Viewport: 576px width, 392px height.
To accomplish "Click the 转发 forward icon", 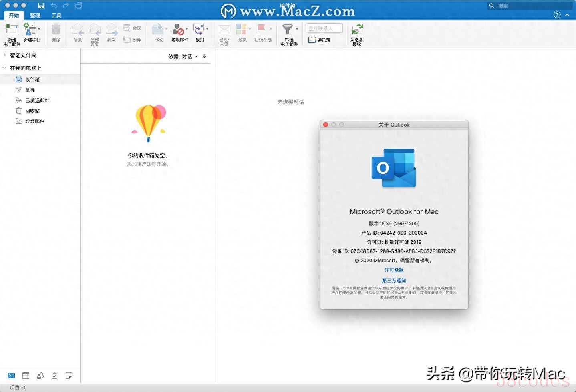I will pyautogui.click(x=111, y=29).
